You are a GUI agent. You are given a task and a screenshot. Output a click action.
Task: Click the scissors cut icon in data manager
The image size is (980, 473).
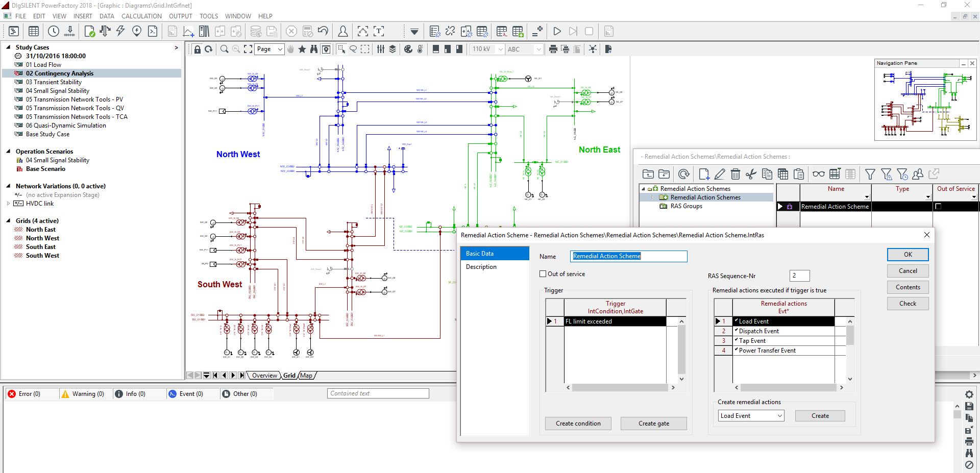click(751, 174)
